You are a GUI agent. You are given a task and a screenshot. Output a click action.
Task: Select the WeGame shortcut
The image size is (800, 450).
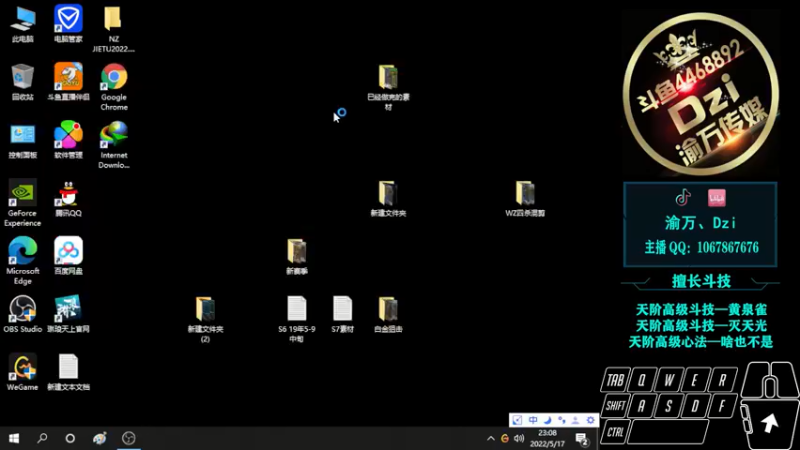22,372
